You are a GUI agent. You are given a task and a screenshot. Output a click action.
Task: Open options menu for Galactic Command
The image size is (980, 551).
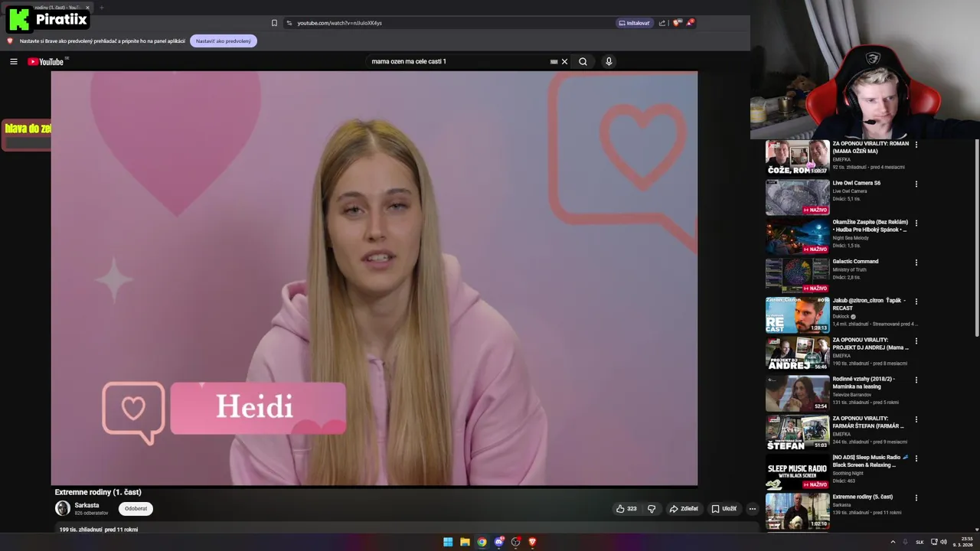[916, 262]
